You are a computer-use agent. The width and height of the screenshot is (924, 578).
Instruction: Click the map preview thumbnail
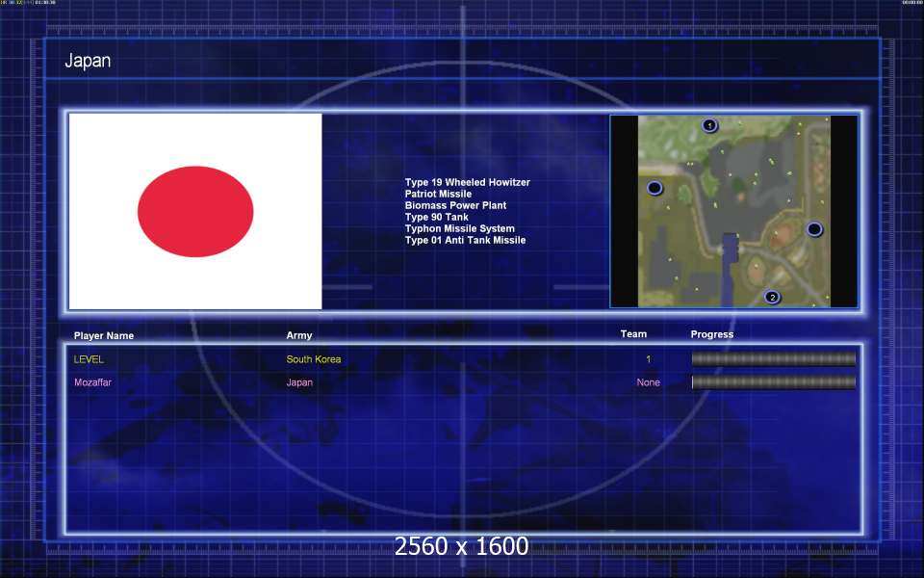pyautogui.click(x=734, y=212)
